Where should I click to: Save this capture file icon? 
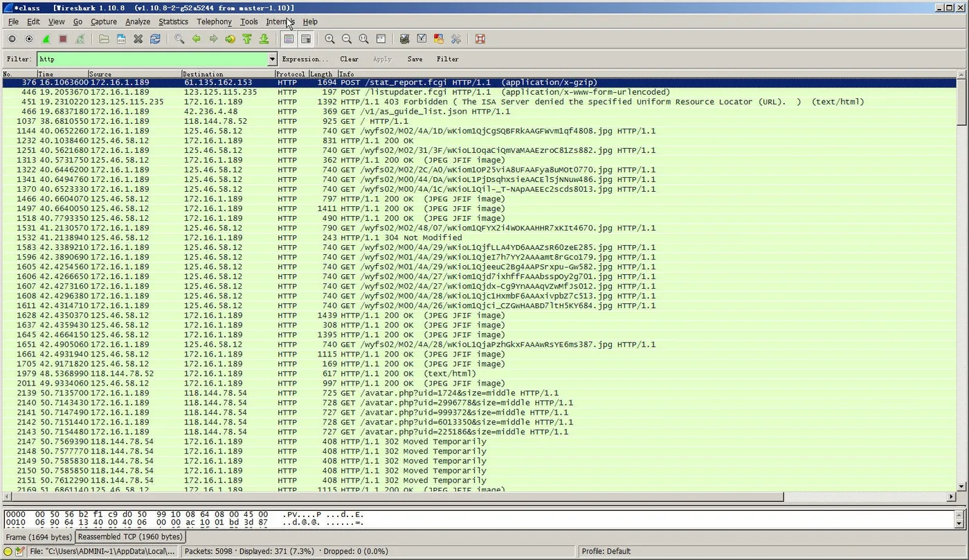pyautogui.click(x=121, y=39)
